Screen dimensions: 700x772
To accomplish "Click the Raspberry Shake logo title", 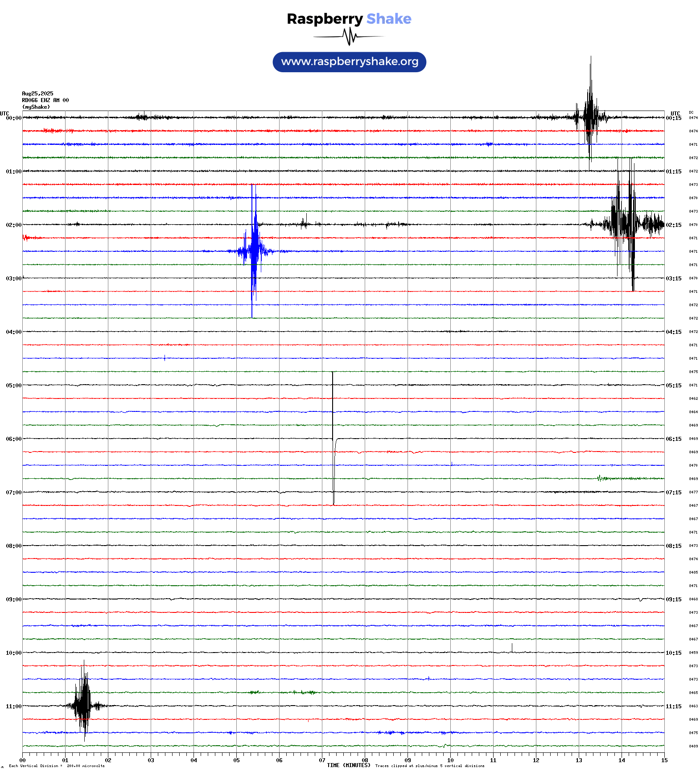I will tap(349, 19).
